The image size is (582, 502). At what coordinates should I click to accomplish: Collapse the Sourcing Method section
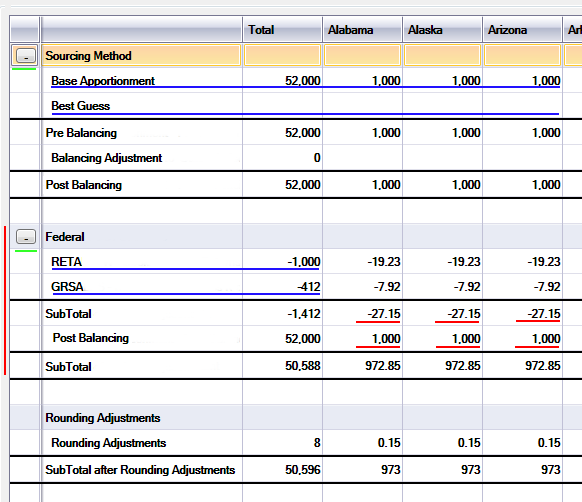tap(26, 56)
